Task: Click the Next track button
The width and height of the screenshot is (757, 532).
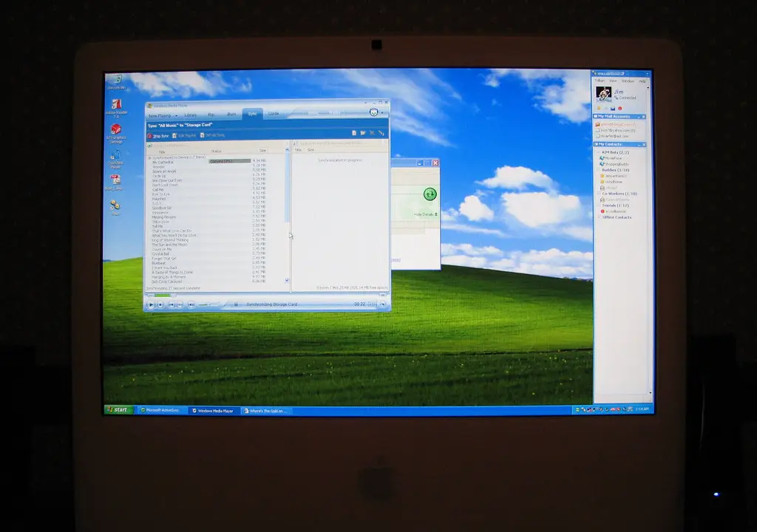Action: click(180, 304)
